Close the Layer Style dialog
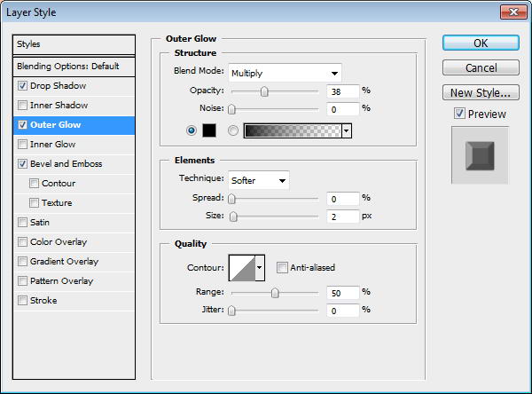Screen dimensions: 532x394 tap(513, 12)
